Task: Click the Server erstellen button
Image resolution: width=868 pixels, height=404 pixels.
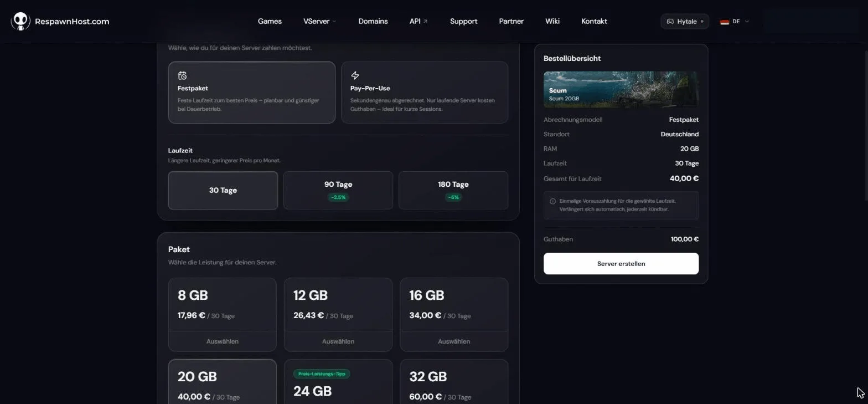Action: (x=621, y=264)
